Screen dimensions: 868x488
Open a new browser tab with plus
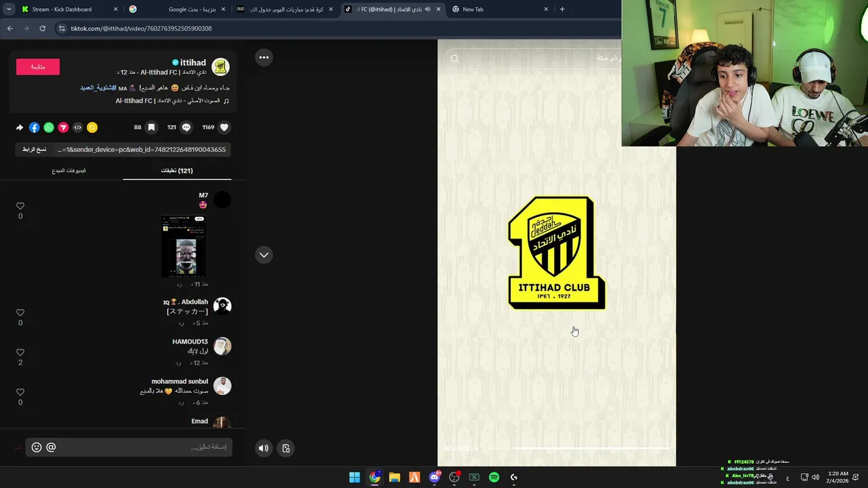pos(562,9)
